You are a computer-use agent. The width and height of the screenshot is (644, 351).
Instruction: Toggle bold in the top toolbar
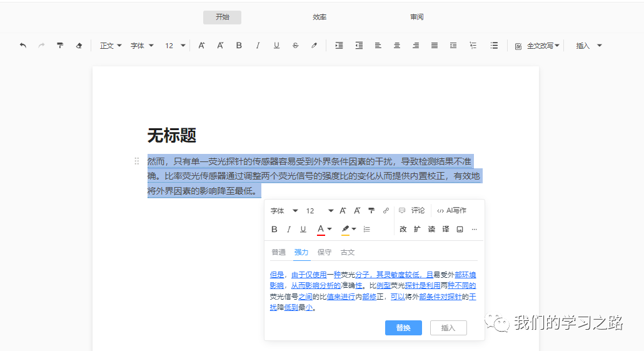pos(239,46)
